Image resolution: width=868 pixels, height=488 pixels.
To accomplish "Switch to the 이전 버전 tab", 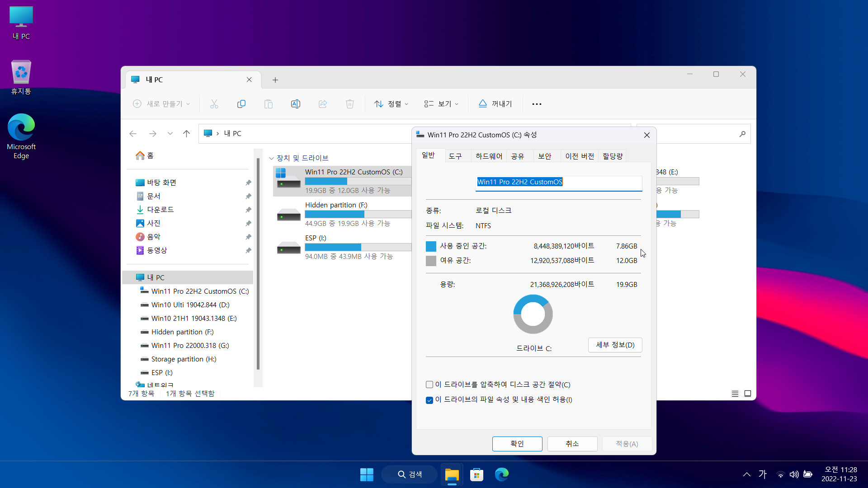I will pyautogui.click(x=580, y=156).
